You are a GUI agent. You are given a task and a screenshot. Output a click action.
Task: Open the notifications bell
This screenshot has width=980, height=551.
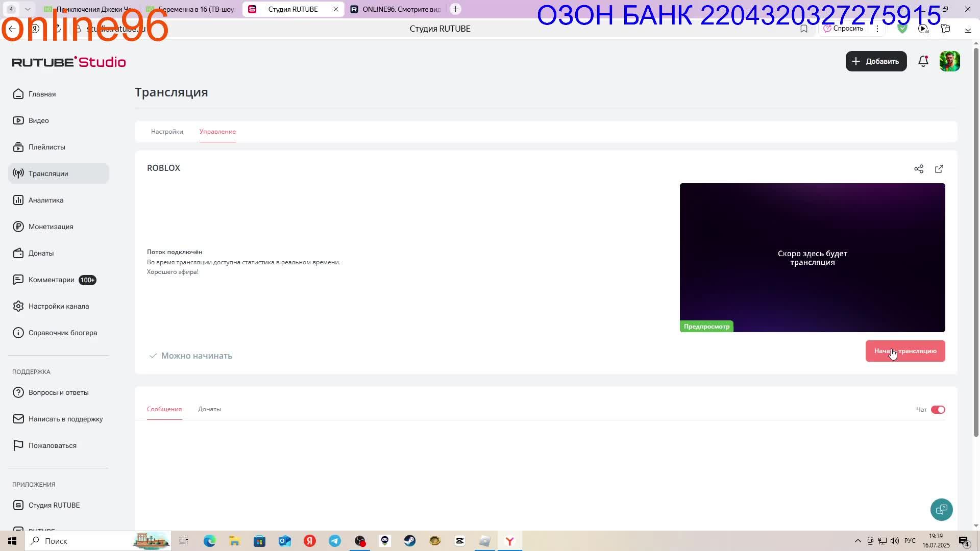(x=923, y=61)
